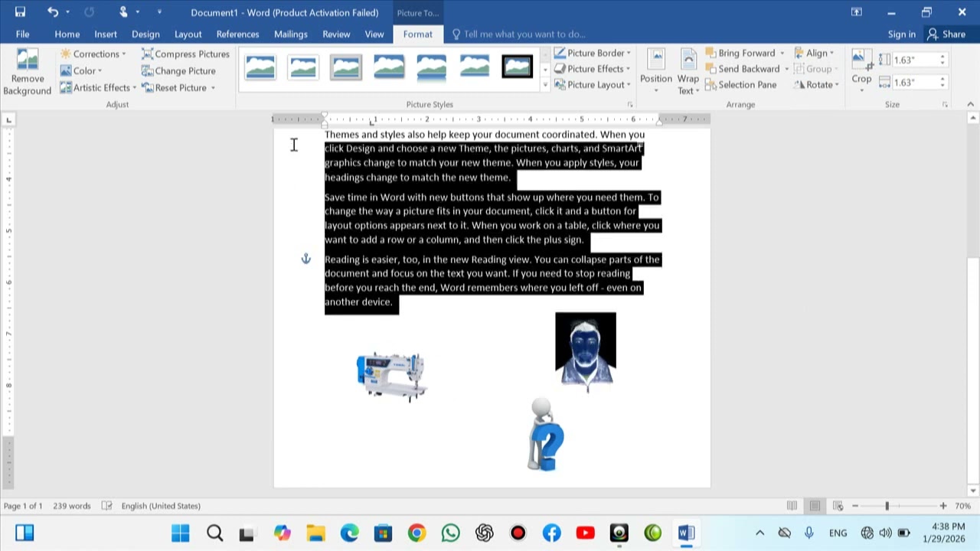Image resolution: width=980 pixels, height=551 pixels.
Task: Click Send Backward
Action: coord(742,69)
